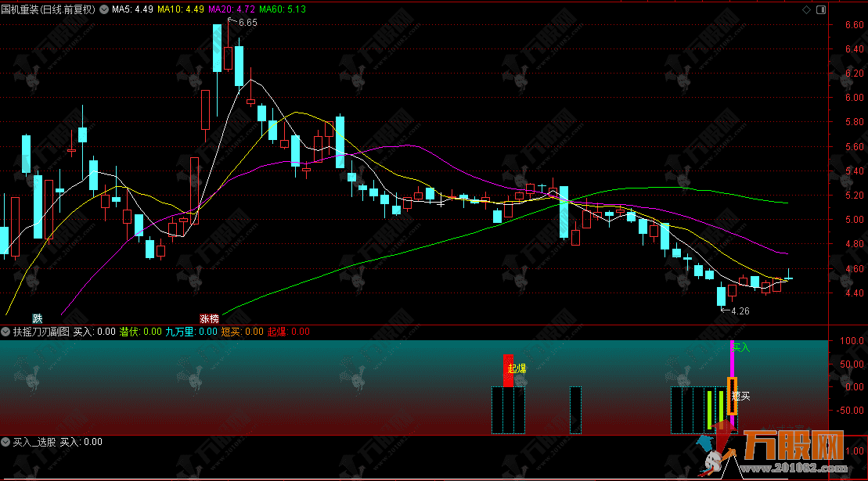Viewport: 868px width, 481px height.
Task: Click the 国机重装(日线.前复权) chart title
Action: tap(49, 9)
